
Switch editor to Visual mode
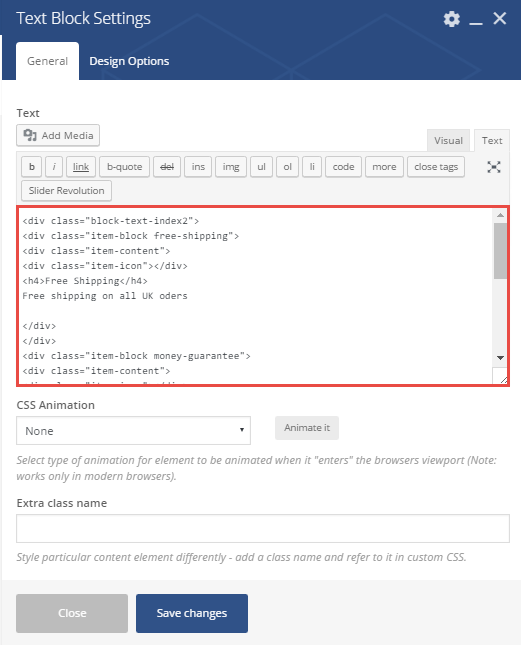pos(448,140)
